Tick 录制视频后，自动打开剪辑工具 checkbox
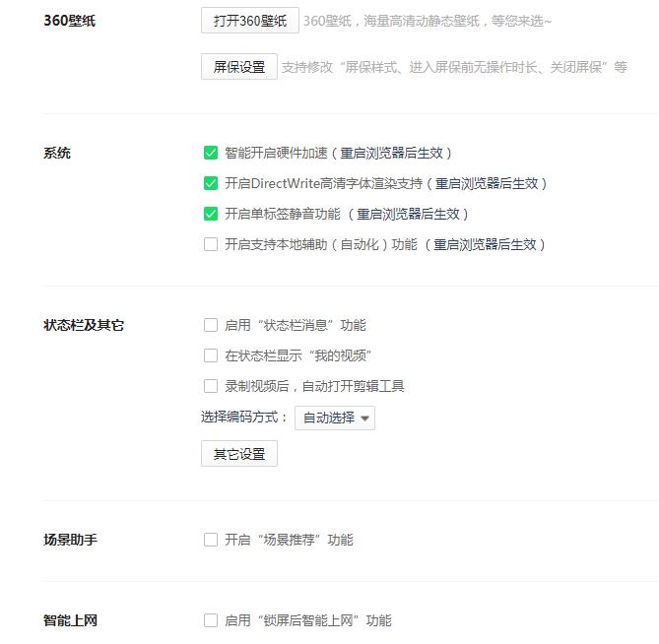This screenshot has width=659, height=644. tap(211, 386)
